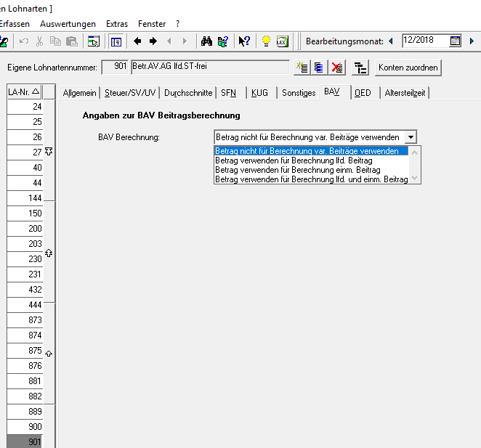
Task: Select 'Betrag nicht für Berechnung var. Beiträge verwenden' option
Action: (x=311, y=151)
